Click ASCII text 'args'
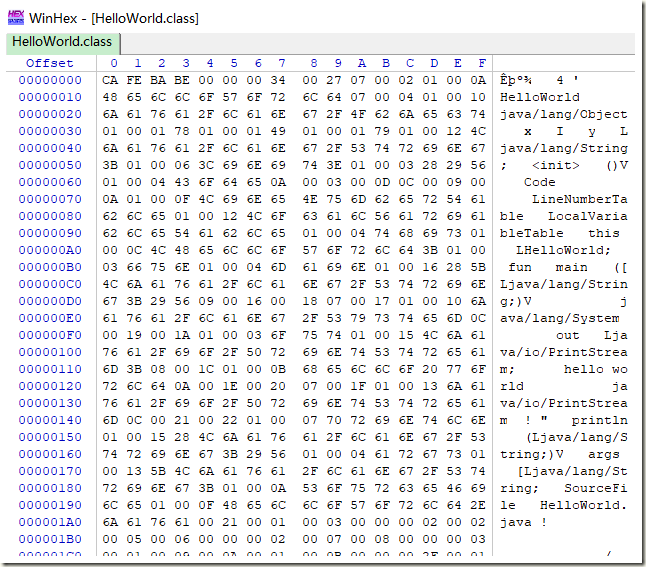Image resolution: width=646 pixels, height=567 pixels. 604,455
